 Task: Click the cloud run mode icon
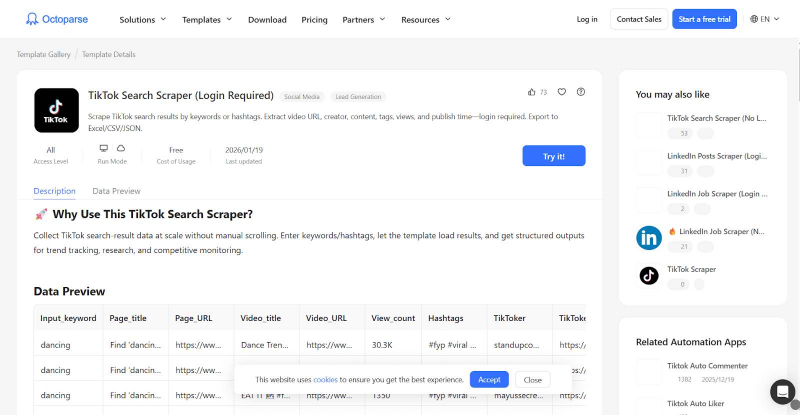pyautogui.click(x=121, y=148)
